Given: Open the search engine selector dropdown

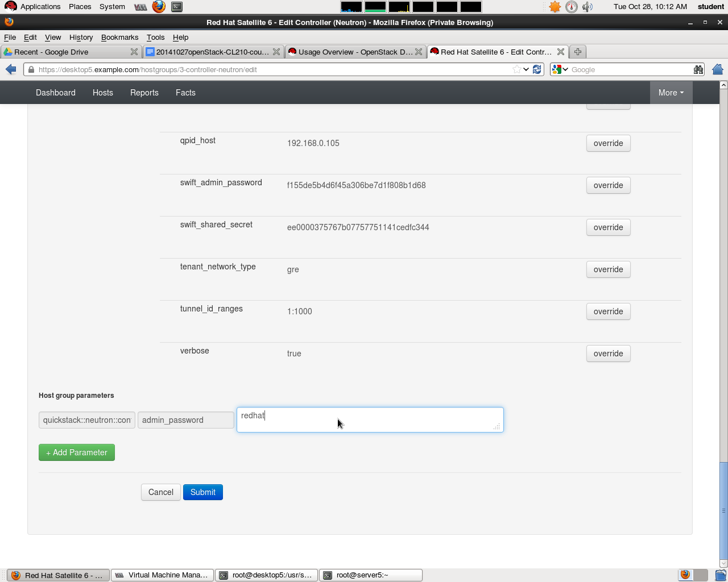Looking at the screenshot, I should point(560,69).
